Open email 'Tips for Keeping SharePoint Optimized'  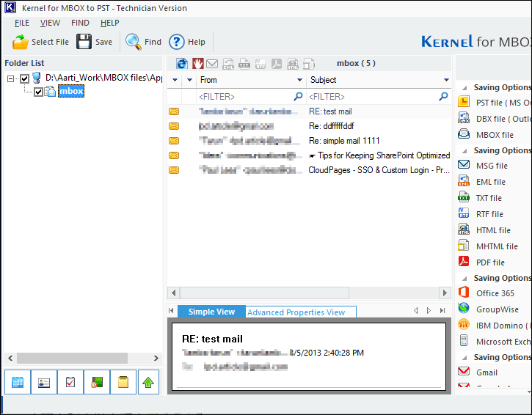pyautogui.click(x=309, y=155)
